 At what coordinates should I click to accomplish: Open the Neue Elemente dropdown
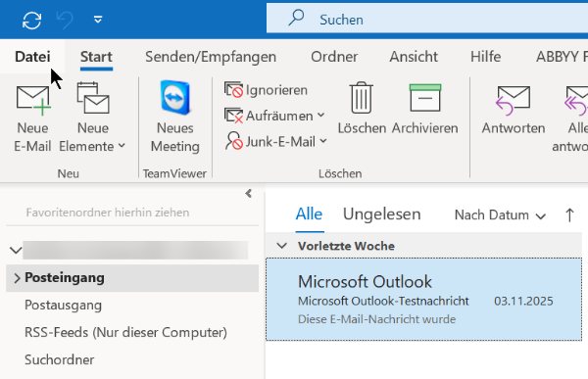pos(92,118)
